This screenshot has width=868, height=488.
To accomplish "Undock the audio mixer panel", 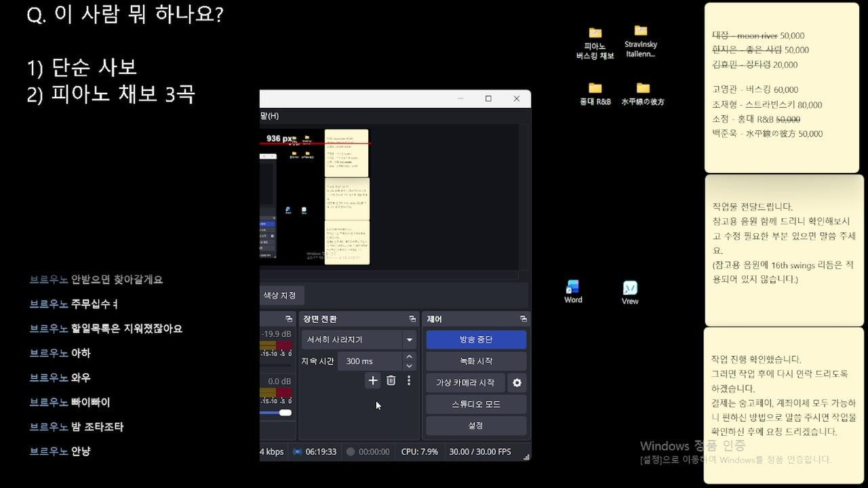I will pos(289,319).
